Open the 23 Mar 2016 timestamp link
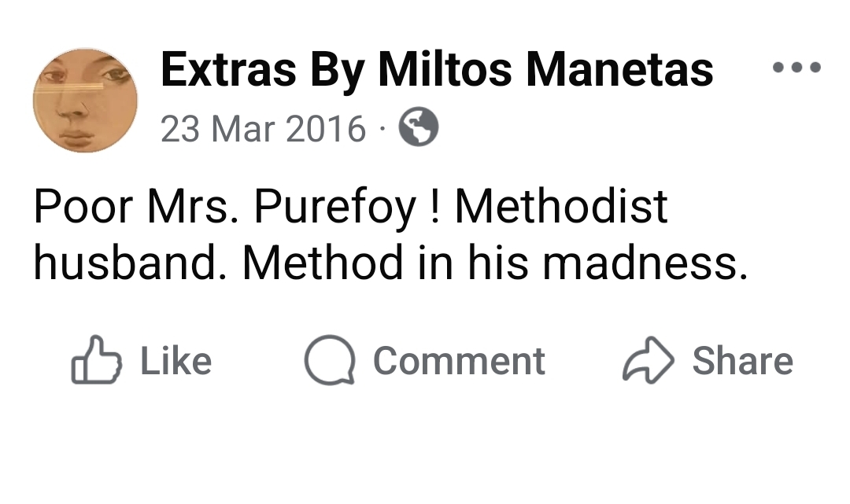Viewport: 850px width, 504px height. coord(264,128)
